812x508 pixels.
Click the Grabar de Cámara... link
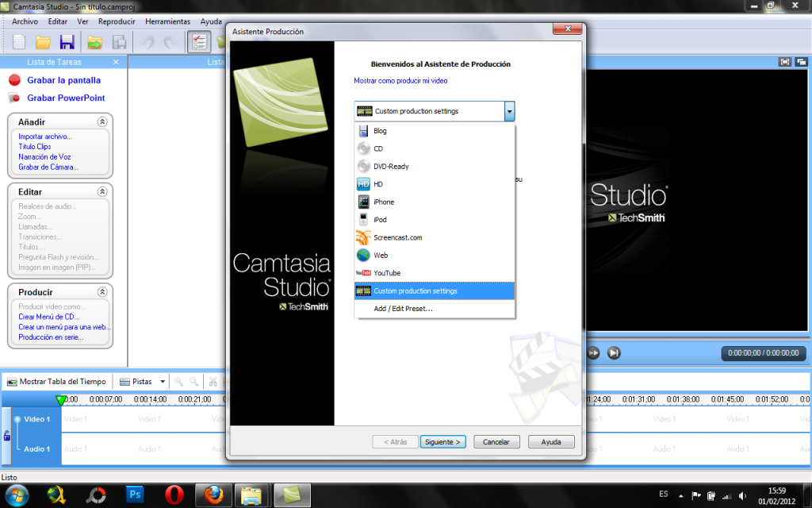tap(48, 167)
